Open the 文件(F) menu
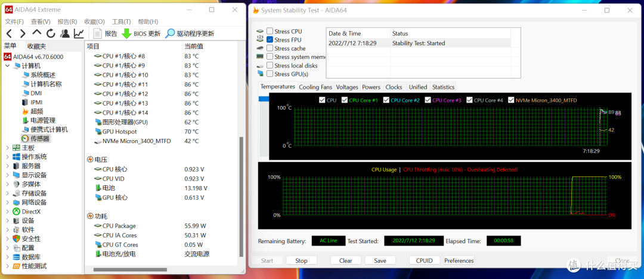The image size is (644, 279). pyautogui.click(x=14, y=21)
